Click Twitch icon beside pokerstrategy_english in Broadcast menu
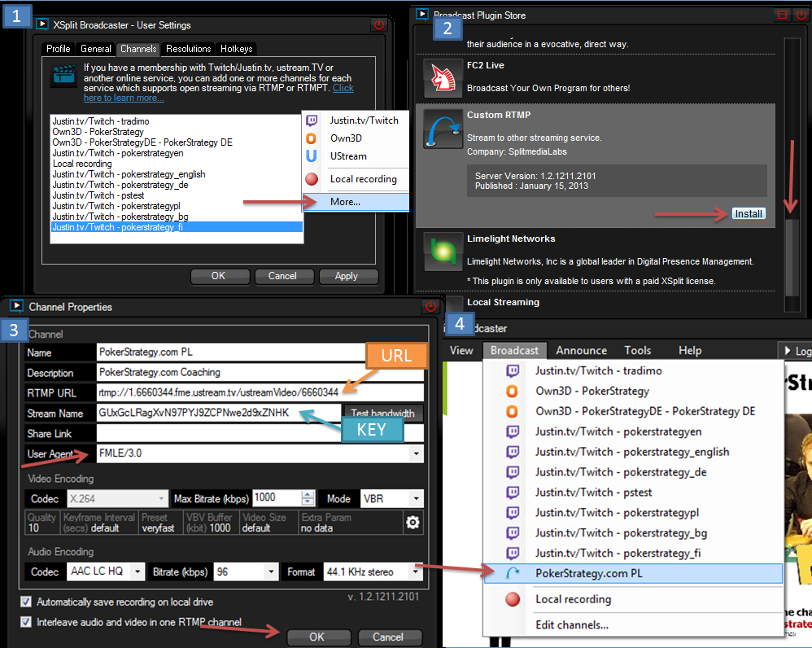 coord(512,452)
